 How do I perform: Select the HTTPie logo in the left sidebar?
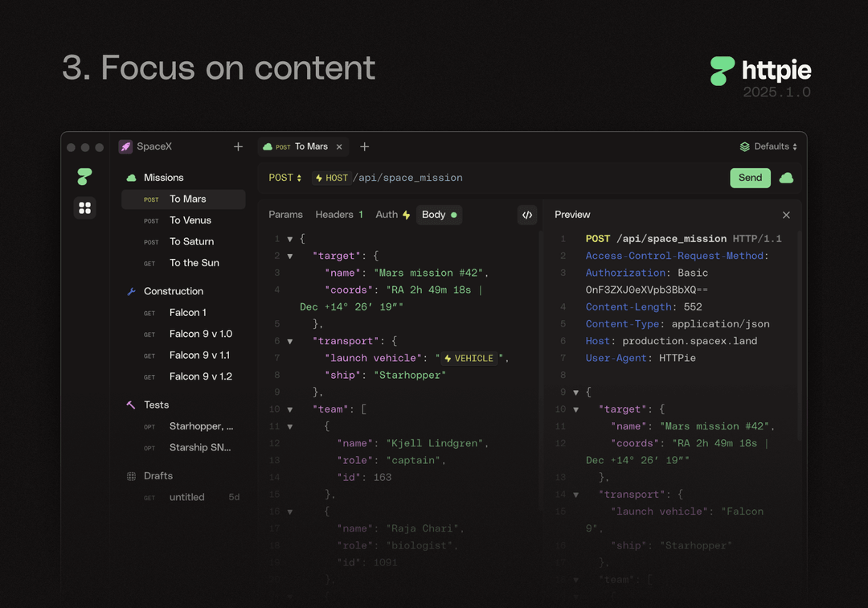point(84,177)
